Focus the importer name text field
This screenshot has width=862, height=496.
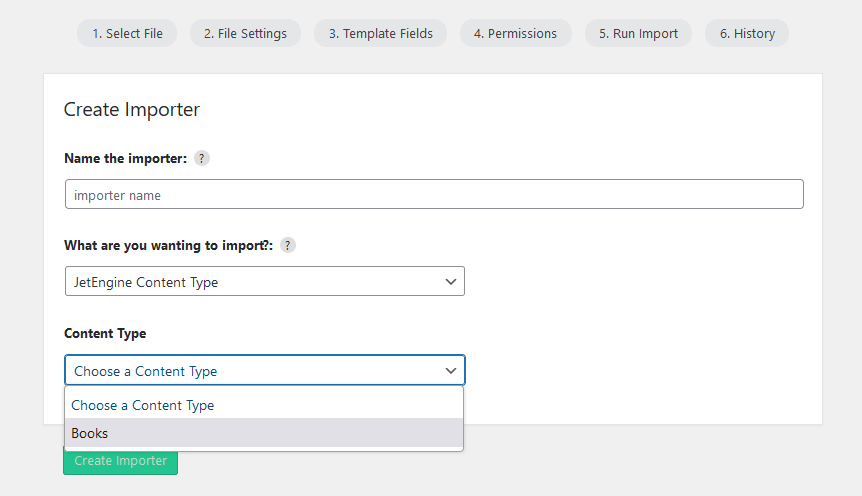[434, 194]
